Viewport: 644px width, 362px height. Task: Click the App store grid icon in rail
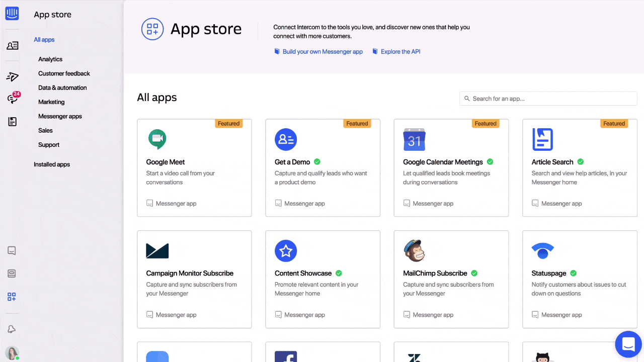point(12,297)
